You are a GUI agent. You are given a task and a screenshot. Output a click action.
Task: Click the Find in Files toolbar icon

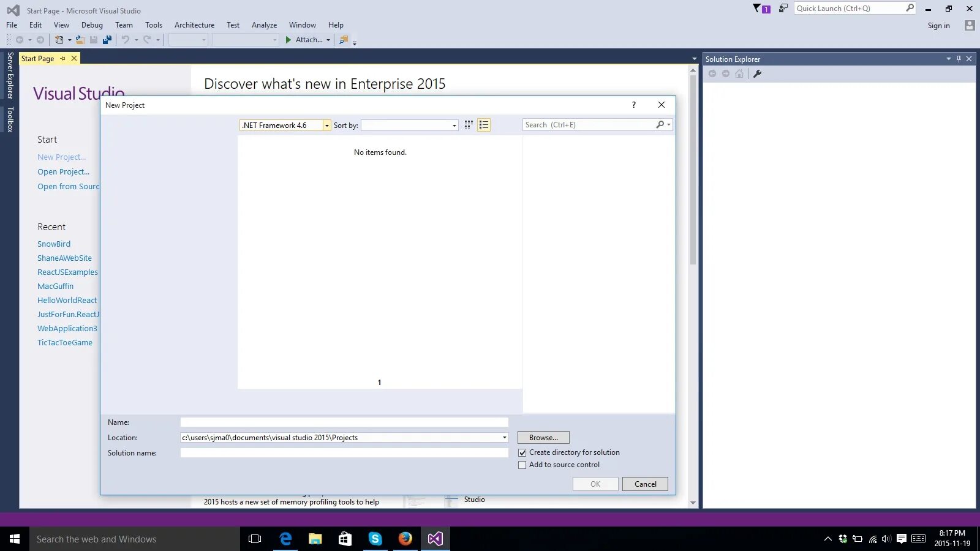[x=344, y=40]
